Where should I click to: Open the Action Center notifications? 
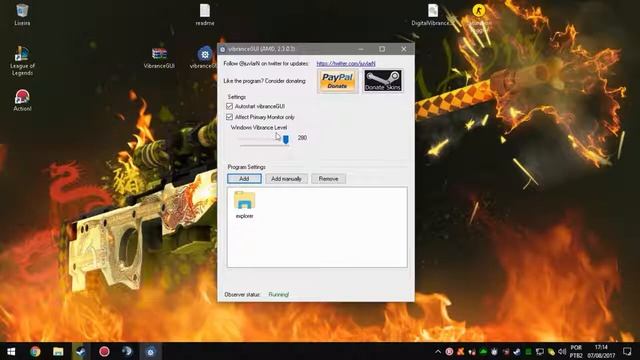click(x=627, y=351)
